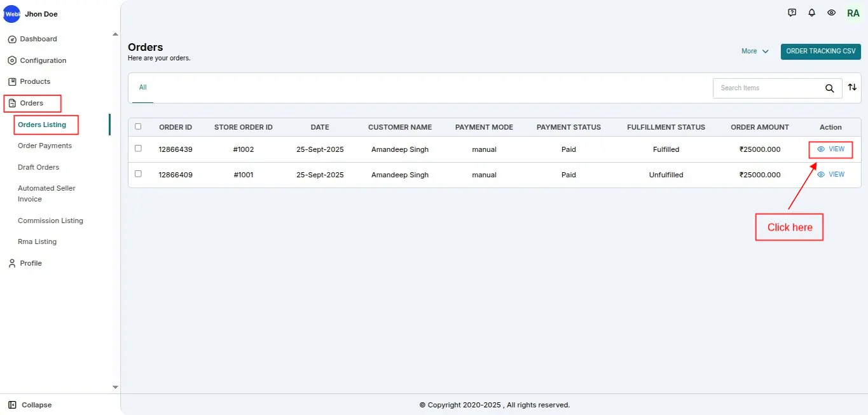Open the More dropdown menu
The image size is (868, 415).
point(754,51)
